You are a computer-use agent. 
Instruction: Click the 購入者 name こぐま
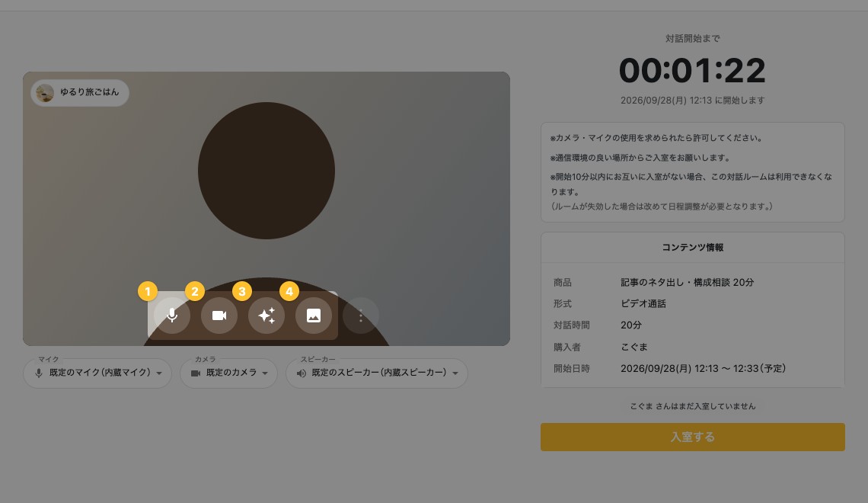click(633, 348)
